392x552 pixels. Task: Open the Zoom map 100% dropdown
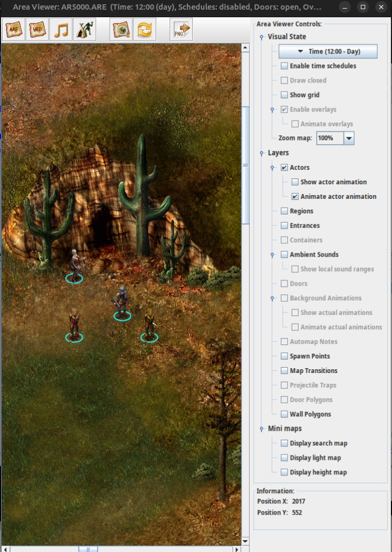pyautogui.click(x=349, y=139)
